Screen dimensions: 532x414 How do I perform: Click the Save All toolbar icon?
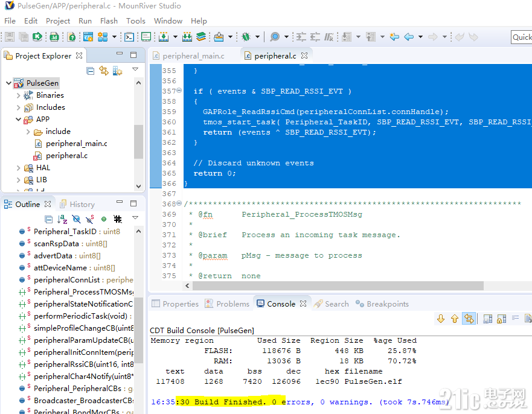tap(24, 37)
